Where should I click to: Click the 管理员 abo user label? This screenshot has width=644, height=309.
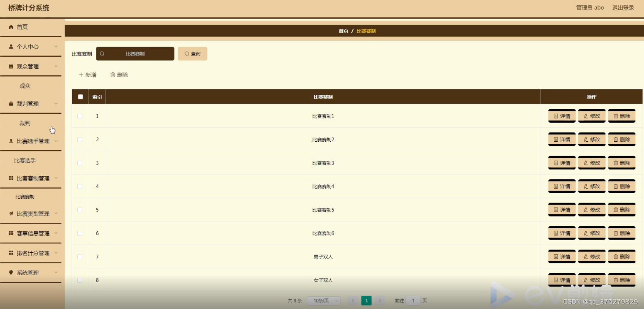tap(590, 8)
